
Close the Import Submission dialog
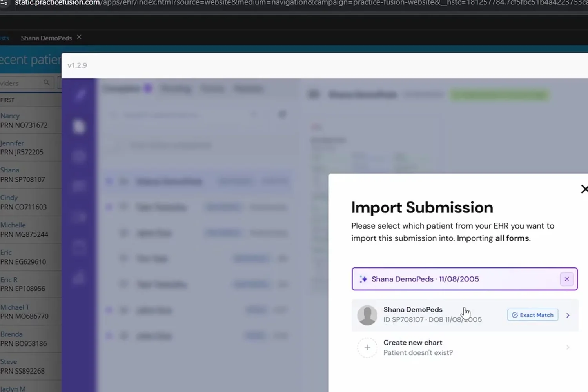pos(584,189)
